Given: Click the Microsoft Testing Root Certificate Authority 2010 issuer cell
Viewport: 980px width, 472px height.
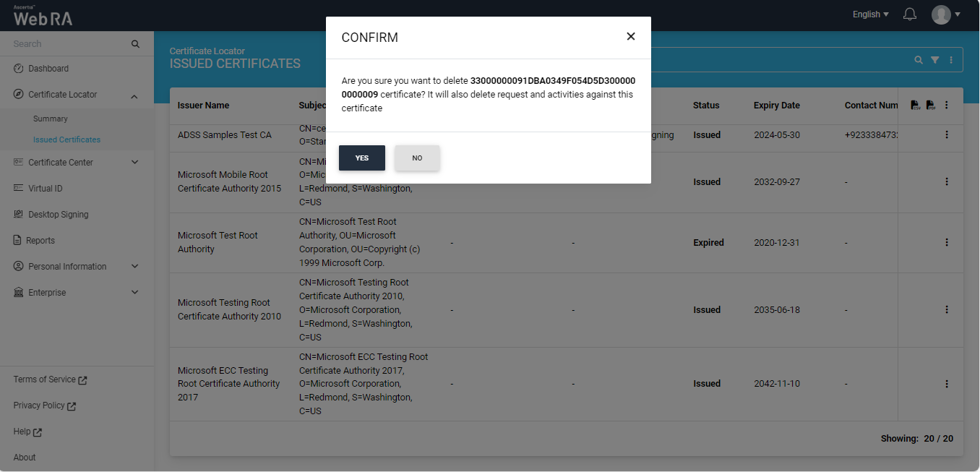Looking at the screenshot, I should [x=229, y=309].
